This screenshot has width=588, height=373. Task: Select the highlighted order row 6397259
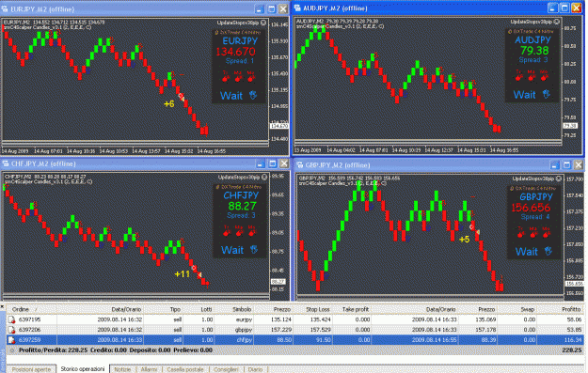(294, 340)
